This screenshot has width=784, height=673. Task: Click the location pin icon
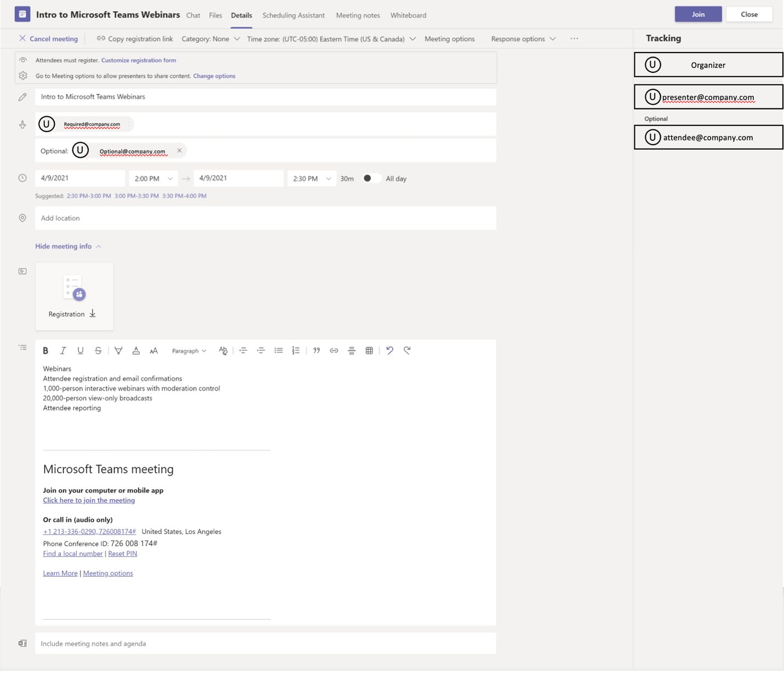coord(22,218)
